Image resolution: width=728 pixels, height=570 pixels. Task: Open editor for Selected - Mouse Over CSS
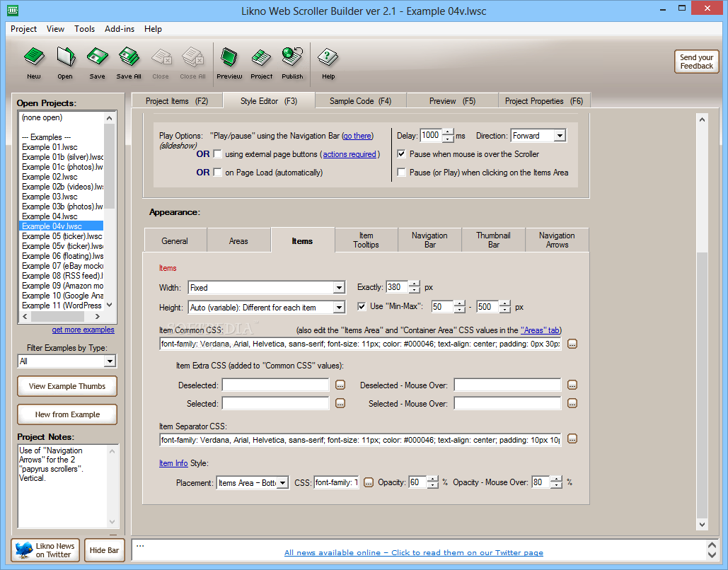[x=572, y=404]
